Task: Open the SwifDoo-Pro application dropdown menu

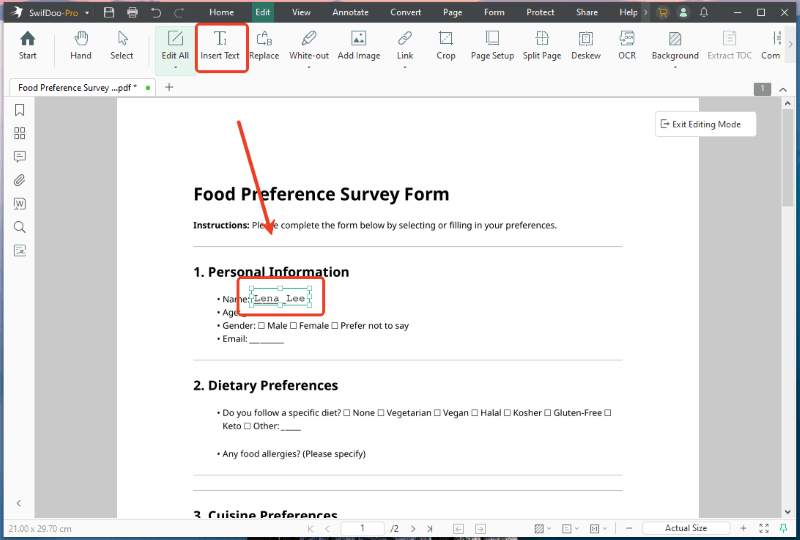Action: (87, 13)
